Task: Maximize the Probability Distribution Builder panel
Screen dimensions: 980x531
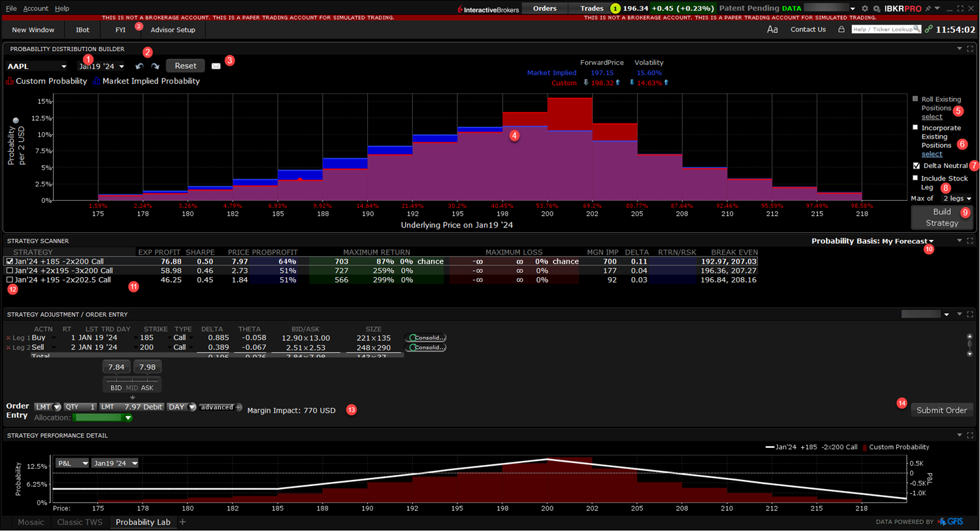Action: 970,48
